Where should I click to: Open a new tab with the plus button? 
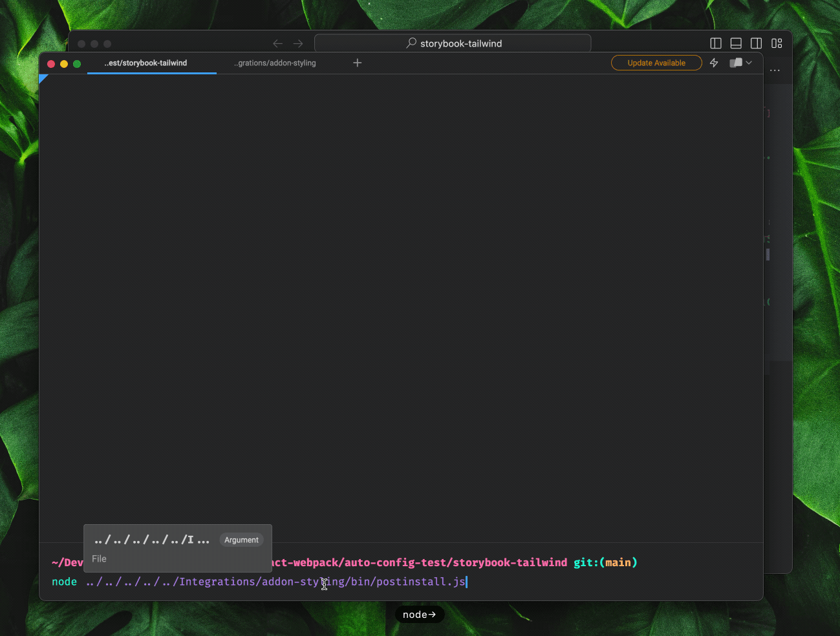pos(358,63)
